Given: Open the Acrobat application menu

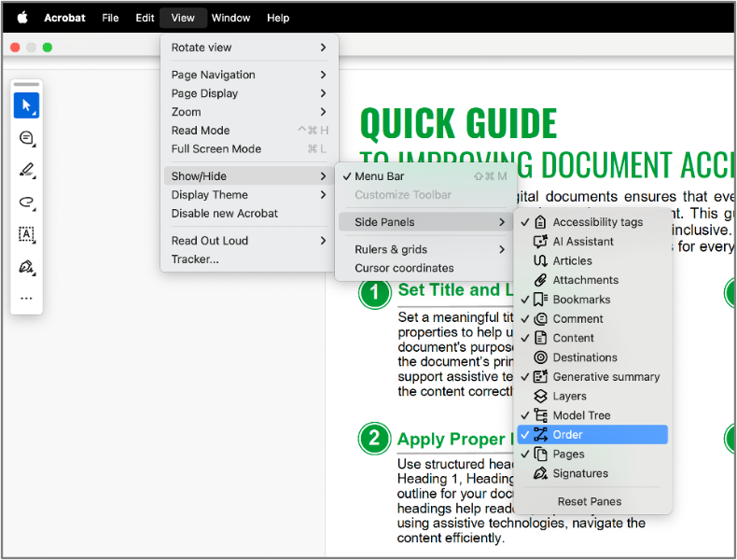Looking at the screenshot, I should tap(65, 18).
